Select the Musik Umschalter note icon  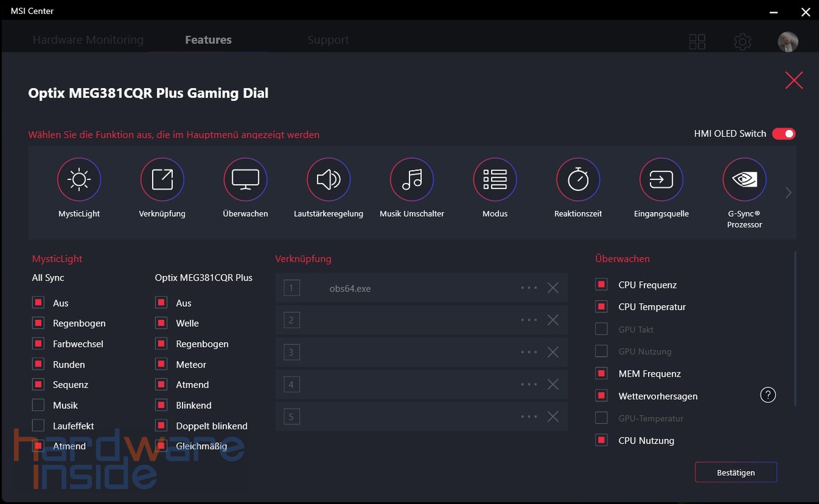(x=411, y=180)
